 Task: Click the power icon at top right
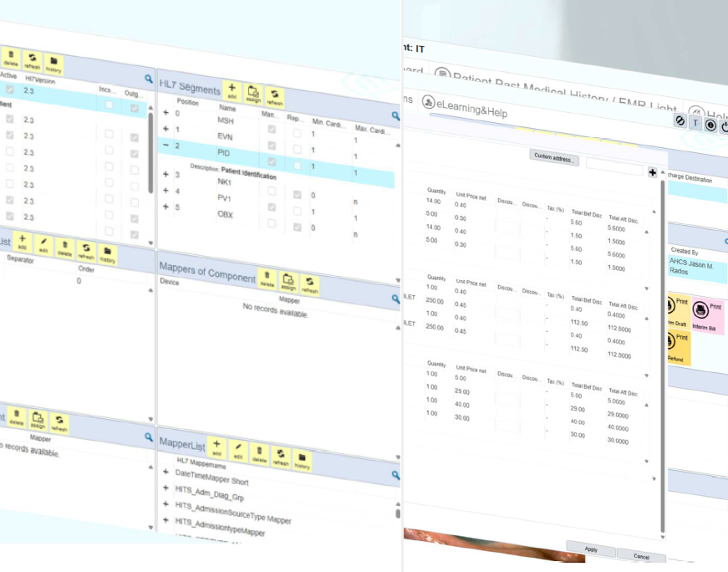pos(724,127)
